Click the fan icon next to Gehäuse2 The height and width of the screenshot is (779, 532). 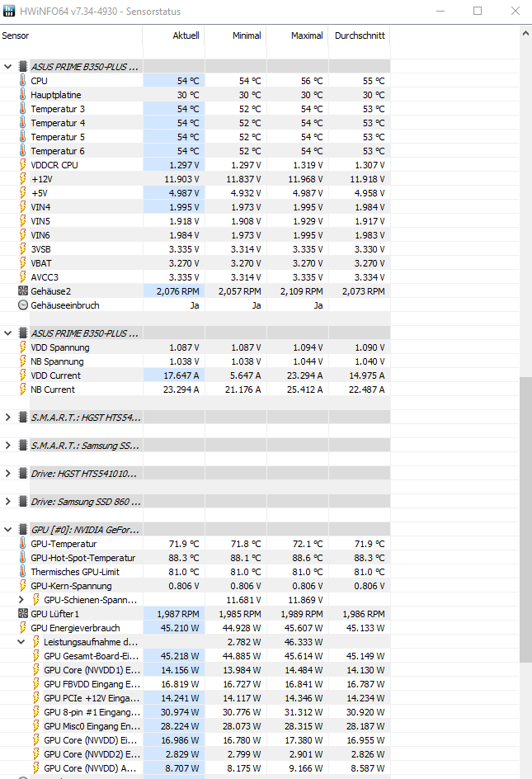(x=23, y=291)
